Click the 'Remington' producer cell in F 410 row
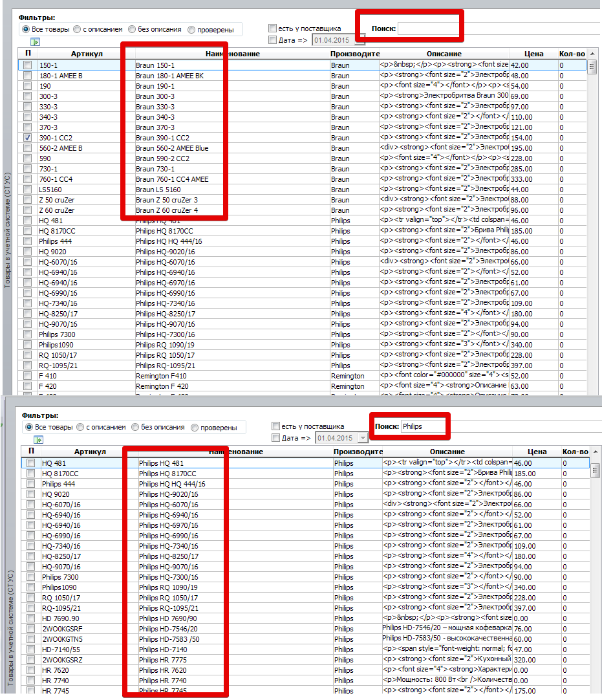The width and height of the screenshot is (602, 700). click(354, 376)
